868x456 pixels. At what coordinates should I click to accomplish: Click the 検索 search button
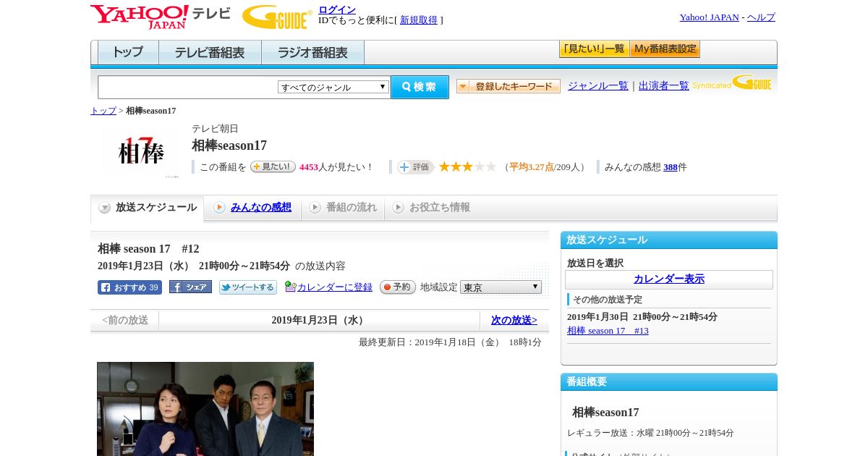[420, 87]
